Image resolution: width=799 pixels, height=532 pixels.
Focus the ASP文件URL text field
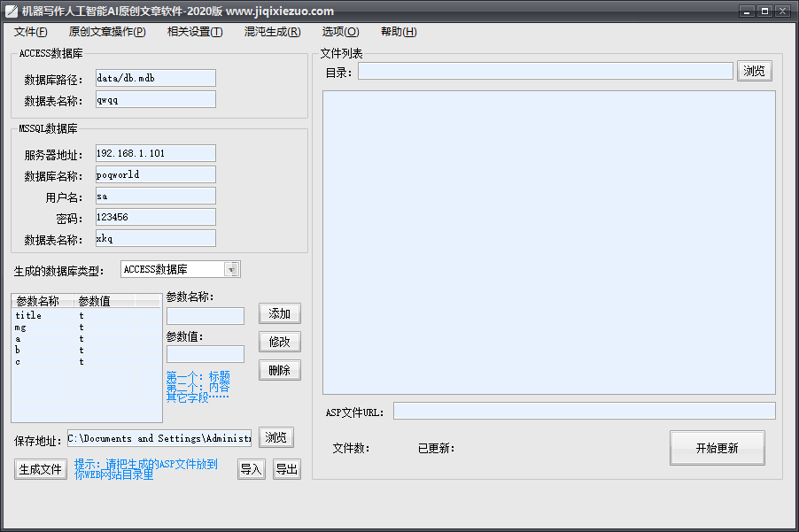tap(584, 411)
